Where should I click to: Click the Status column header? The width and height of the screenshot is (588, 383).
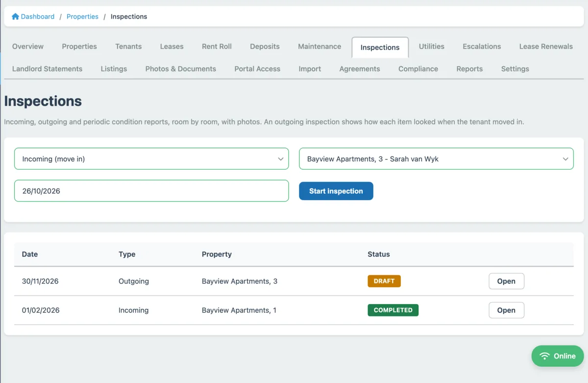[x=379, y=255]
